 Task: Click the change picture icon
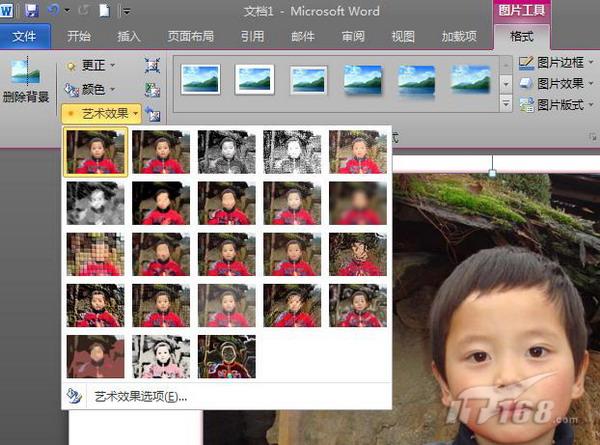click(x=152, y=90)
